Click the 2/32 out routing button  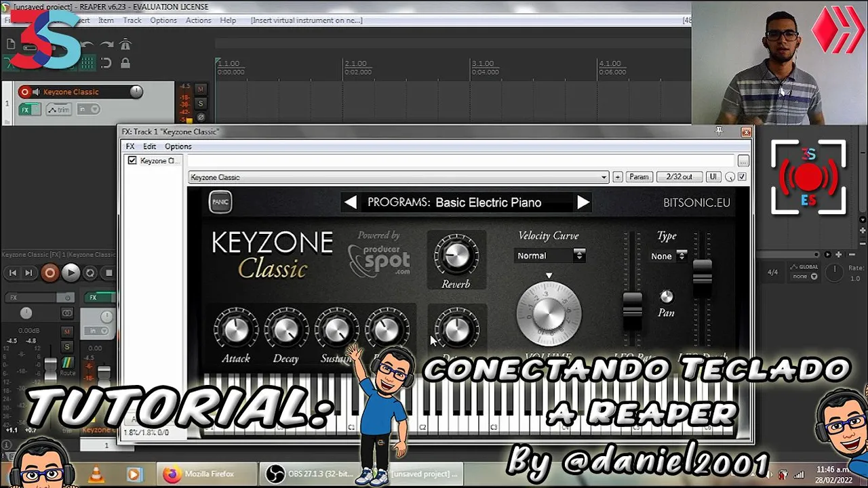click(x=679, y=177)
